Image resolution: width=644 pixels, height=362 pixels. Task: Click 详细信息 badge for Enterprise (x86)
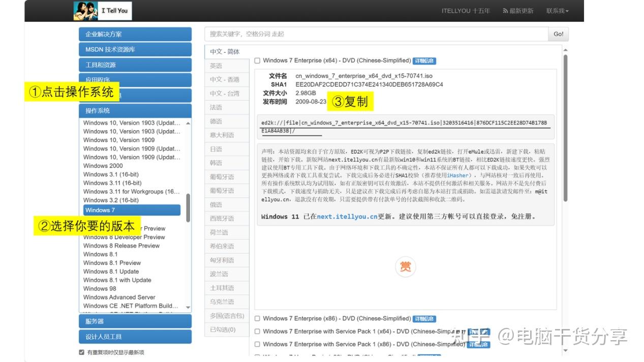[424, 319]
